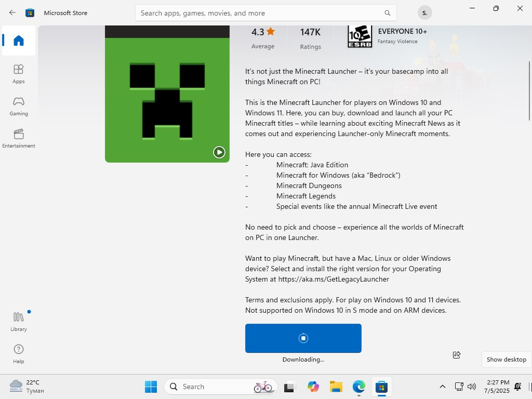532x399 pixels.
Task: Stop the Minecraft Launcher download
Action: pos(303,338)
